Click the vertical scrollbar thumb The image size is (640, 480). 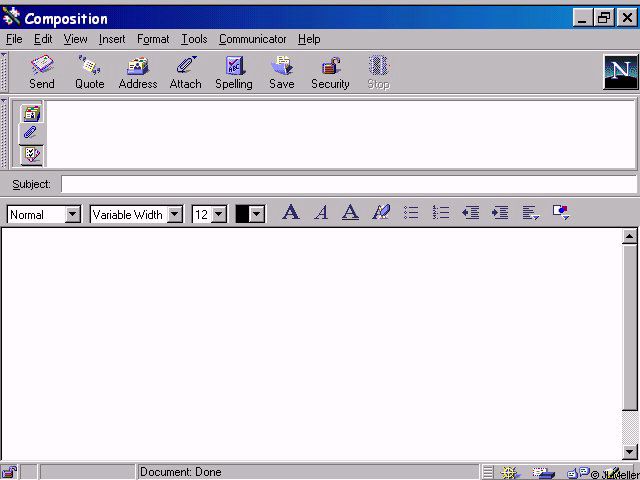pyautogui.click(x=630, y=327)
